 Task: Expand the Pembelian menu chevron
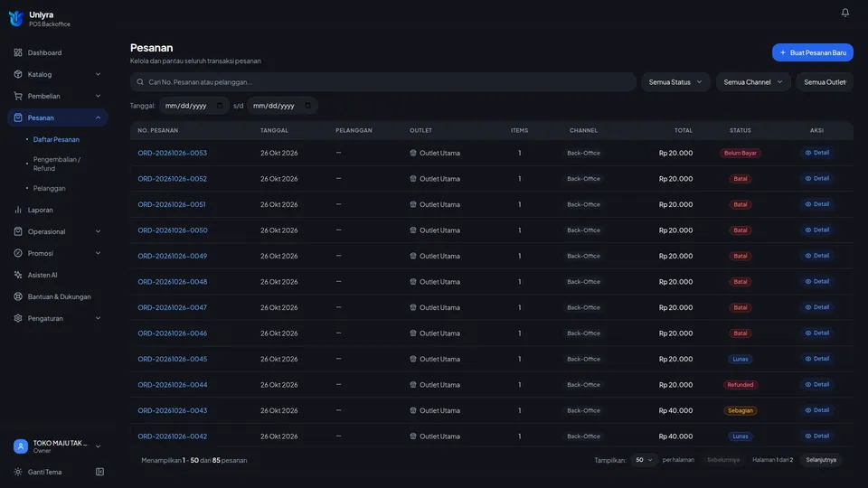[98, 96]
